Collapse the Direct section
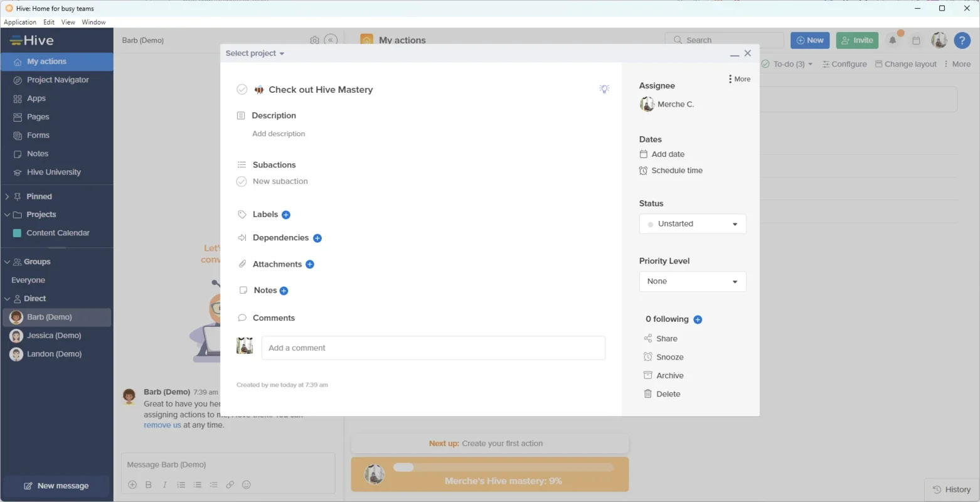The height and width of the screenshot is (502, 980). pyautogui.click(x=7, y=299)
